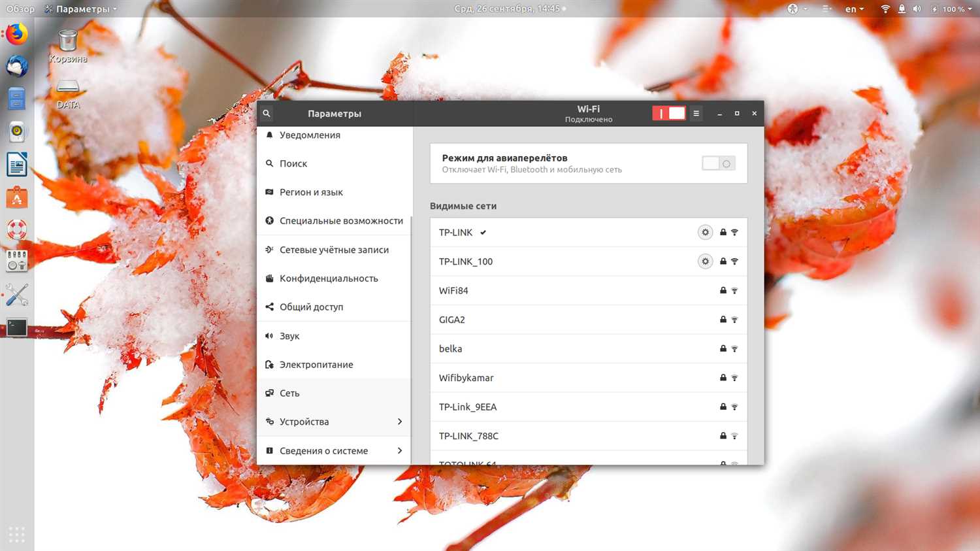
Task: Turn off the Wi-Fi switch in header
Action: pyautogui.click(x=669, y=113)
